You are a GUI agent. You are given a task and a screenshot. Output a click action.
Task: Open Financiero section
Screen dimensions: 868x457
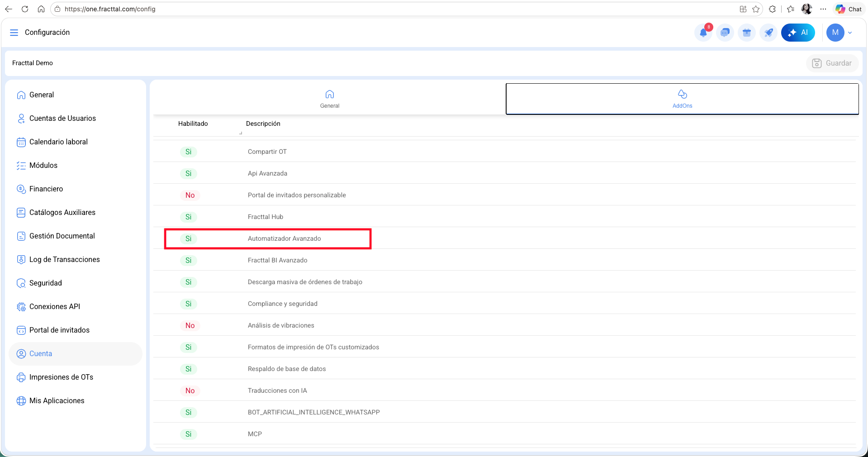click(76, 189)
